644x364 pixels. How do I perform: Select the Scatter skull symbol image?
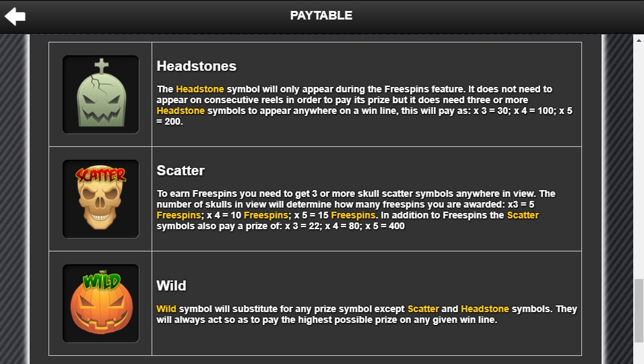[100, 199]
